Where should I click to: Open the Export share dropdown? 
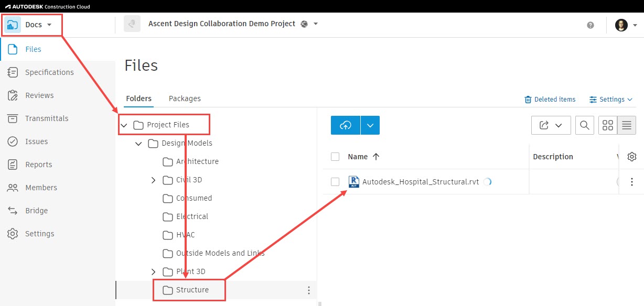[551, 125]
